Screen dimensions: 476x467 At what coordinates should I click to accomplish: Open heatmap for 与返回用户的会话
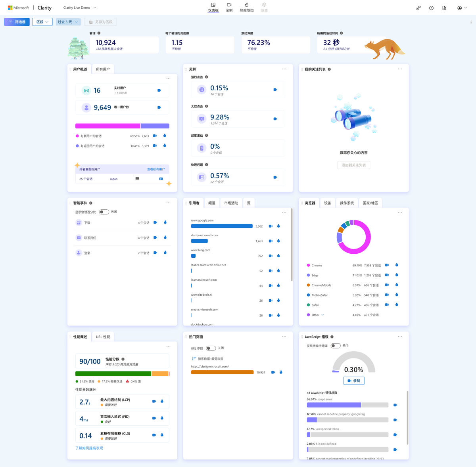pyautogui.click(x=165, y=145)
